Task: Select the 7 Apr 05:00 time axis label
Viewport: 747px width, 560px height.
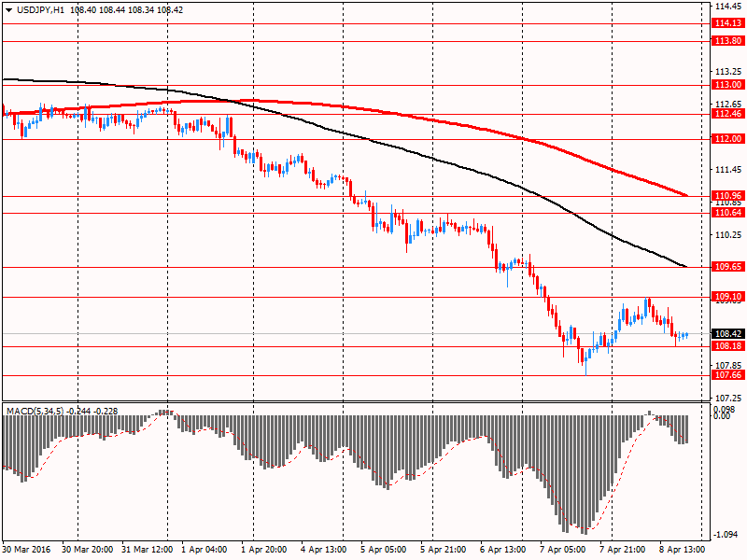Action: point(563,550)
